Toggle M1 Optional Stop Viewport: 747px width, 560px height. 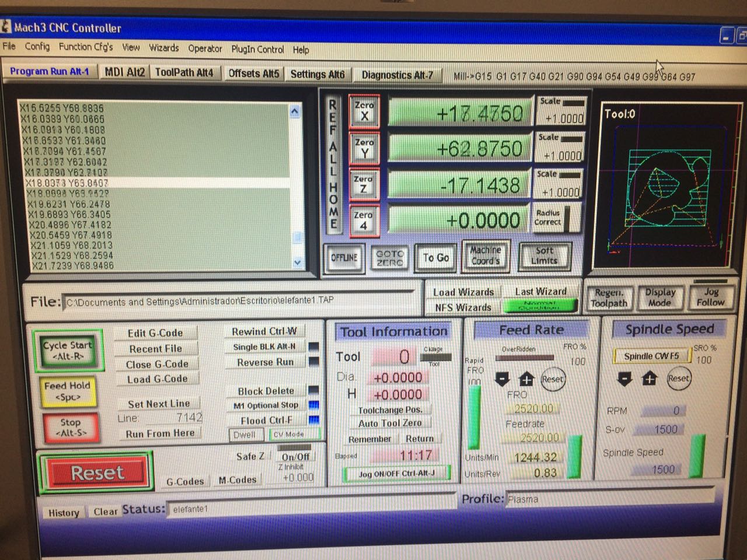[266, 405]
